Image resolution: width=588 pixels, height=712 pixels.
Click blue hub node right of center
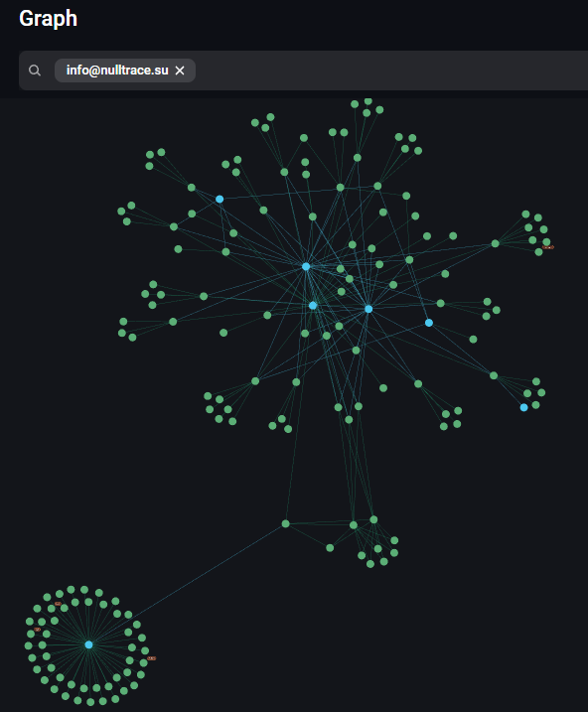pos(368,309)
